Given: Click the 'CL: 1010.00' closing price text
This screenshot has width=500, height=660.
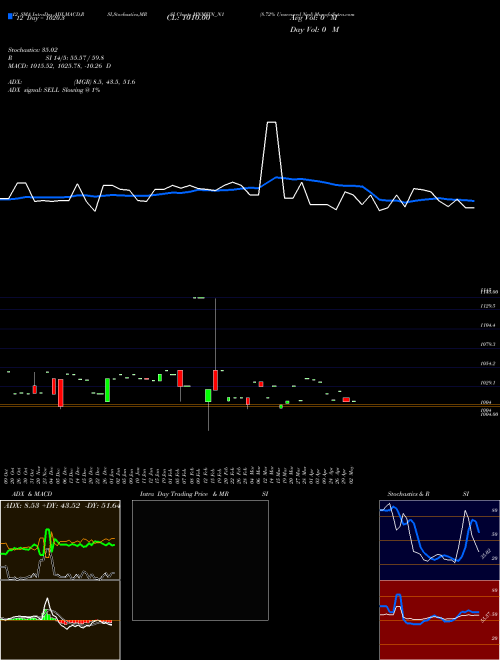Looking at the screenshot, I should 188,18.
